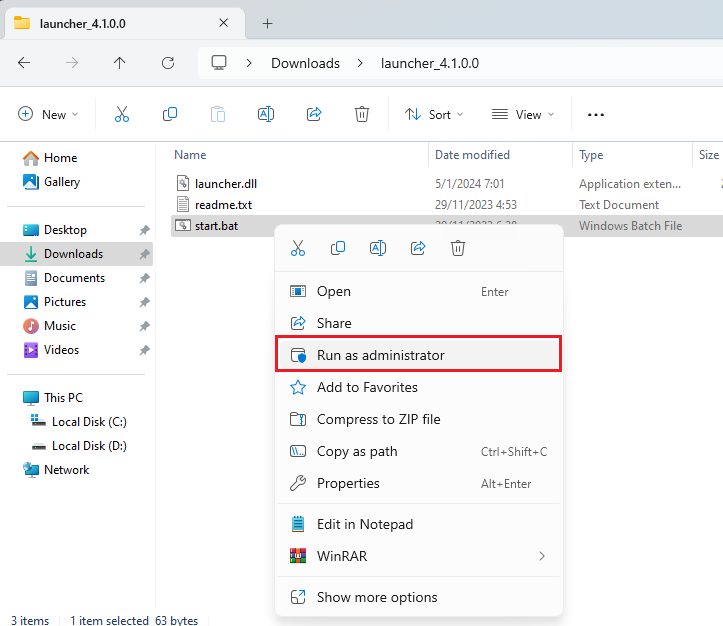Add a new tab with plus button

(x=267, y=23)
